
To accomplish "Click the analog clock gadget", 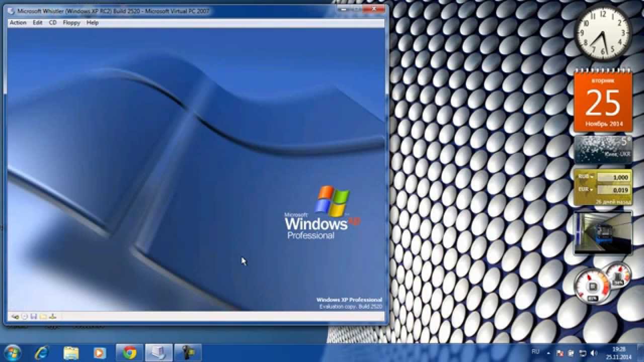I will [x=603, y=34].
